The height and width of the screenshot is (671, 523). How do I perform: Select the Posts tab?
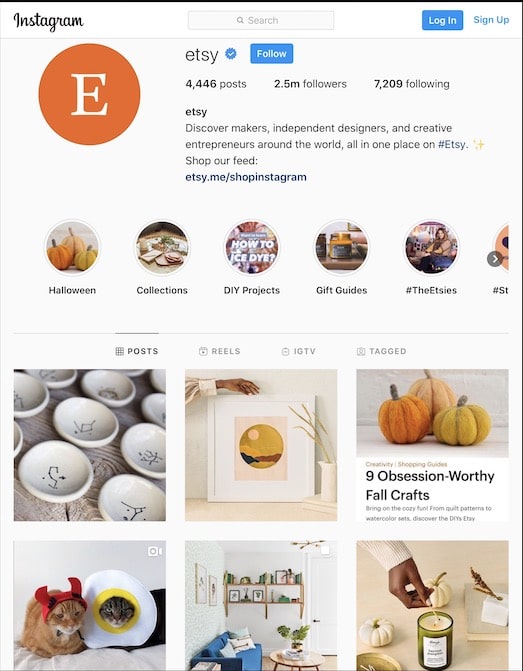pos(137,351)
